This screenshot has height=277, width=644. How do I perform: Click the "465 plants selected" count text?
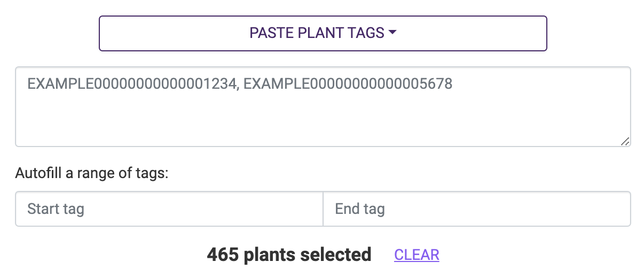tap(289, 255)
